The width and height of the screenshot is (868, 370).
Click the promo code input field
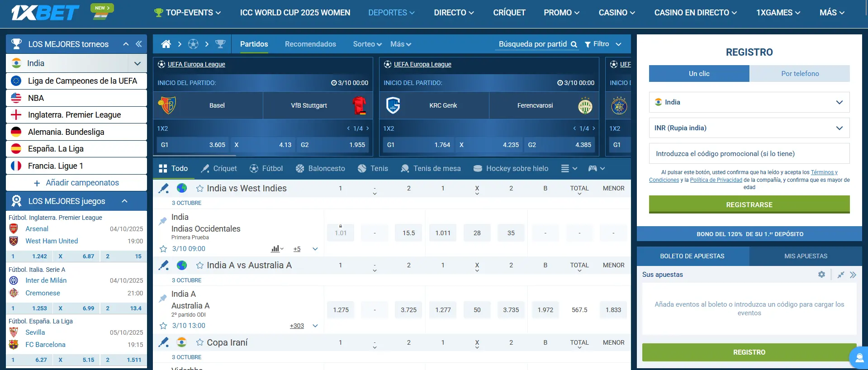click(749, 154)
